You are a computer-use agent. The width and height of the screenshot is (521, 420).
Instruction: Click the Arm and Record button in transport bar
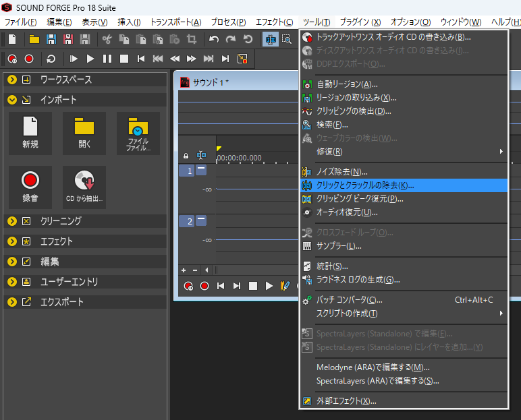pyautogui.click(x=12, y=59)
